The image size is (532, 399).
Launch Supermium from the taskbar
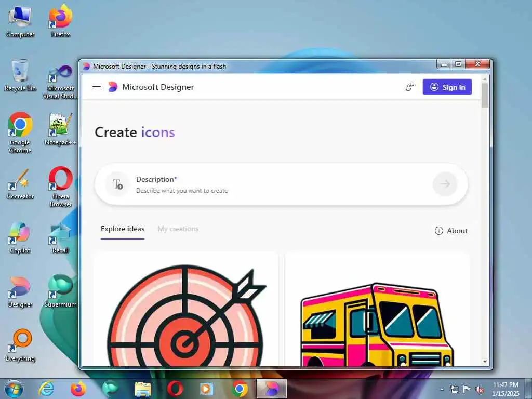point(110,389)
